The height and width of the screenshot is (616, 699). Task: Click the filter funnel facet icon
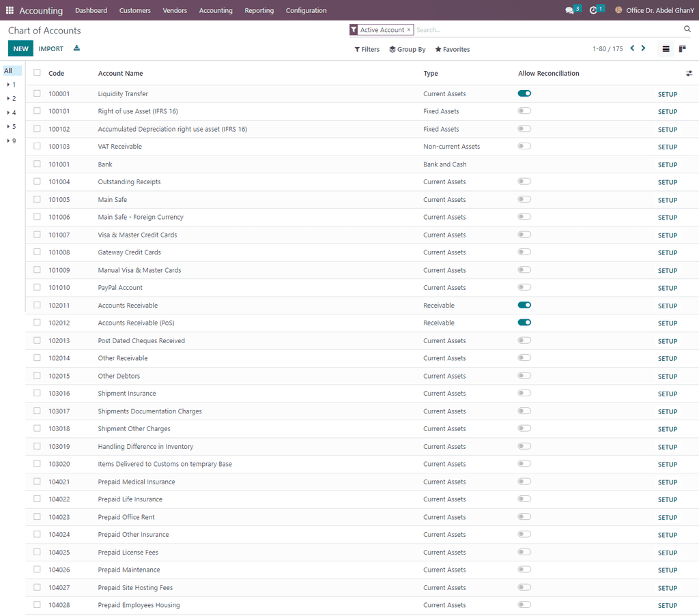tap(354, 30)
